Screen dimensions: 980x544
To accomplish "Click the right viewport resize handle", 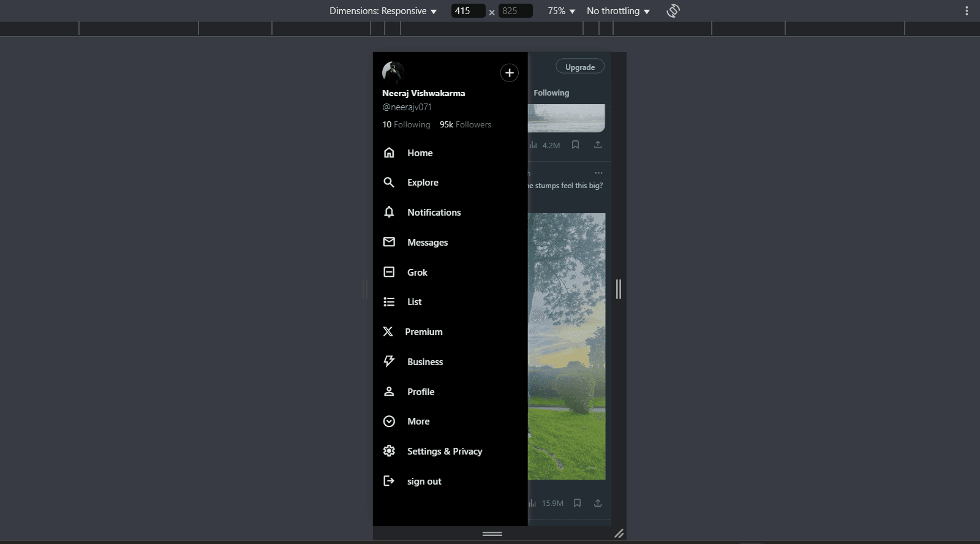I will 619,289.
